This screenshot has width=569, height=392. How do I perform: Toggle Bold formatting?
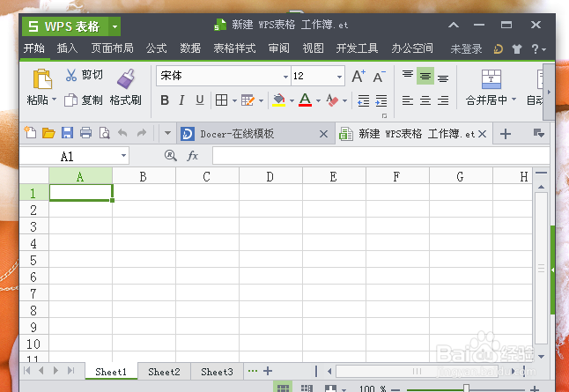165,100
